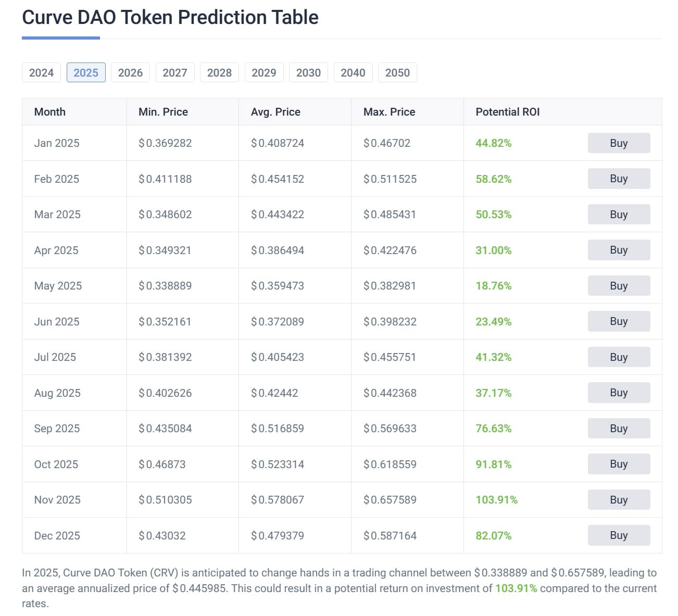Viewport: 678px width, 616px height.
Task: Select the 2050 year tab
Action: [x=397, y=72]
